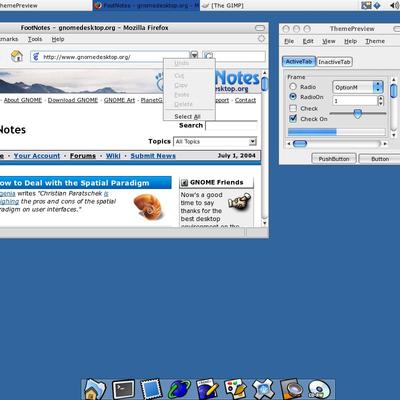Launch the CD disc player in dock
400x400 pixels.
(x=319, y=389)
